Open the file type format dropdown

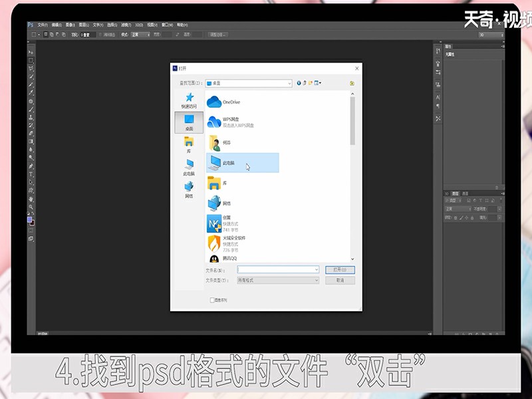316,280
